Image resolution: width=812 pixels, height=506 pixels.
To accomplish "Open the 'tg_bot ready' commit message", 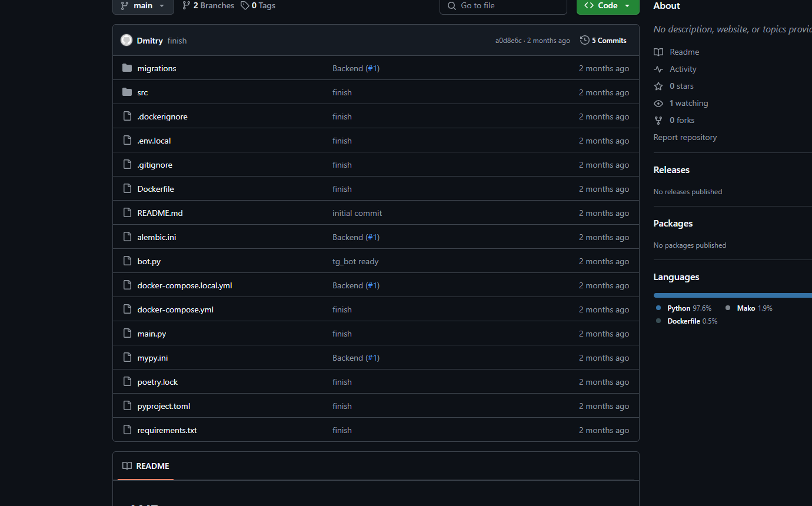I will pyautogui.click(x=355, y=261).
